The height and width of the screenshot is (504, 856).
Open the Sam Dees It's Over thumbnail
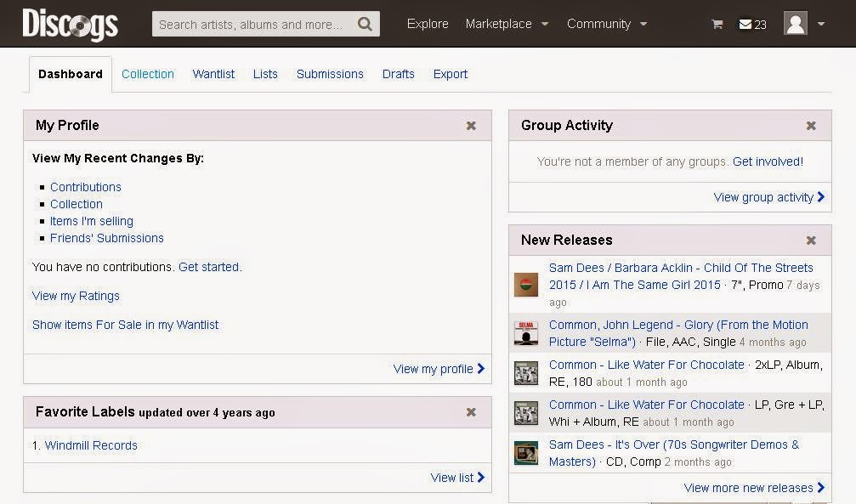pos(526,453)
